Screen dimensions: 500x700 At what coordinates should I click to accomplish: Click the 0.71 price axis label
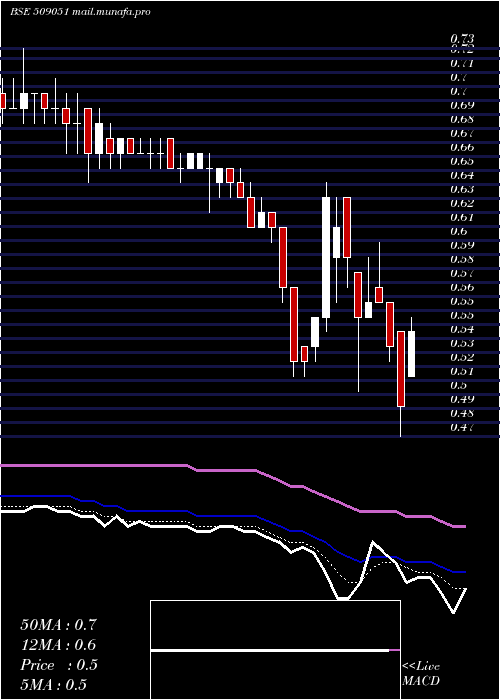(462, 63)
